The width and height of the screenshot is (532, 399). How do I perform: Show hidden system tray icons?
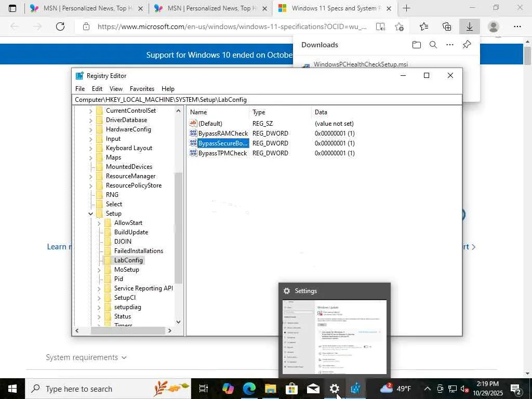(428, 389)
